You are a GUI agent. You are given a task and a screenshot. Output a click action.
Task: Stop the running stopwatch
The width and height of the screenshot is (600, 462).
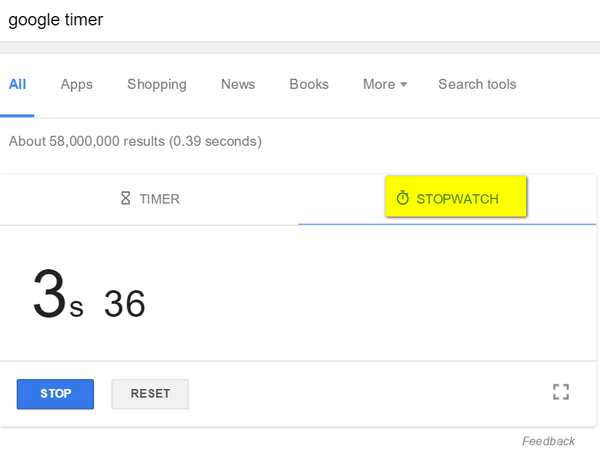coord(55,394)
